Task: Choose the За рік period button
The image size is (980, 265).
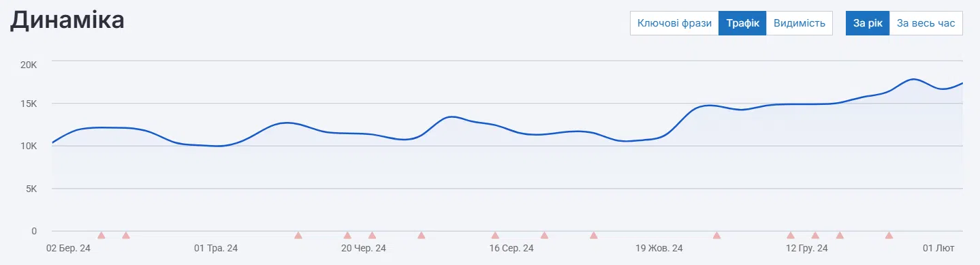Action: 867,23
